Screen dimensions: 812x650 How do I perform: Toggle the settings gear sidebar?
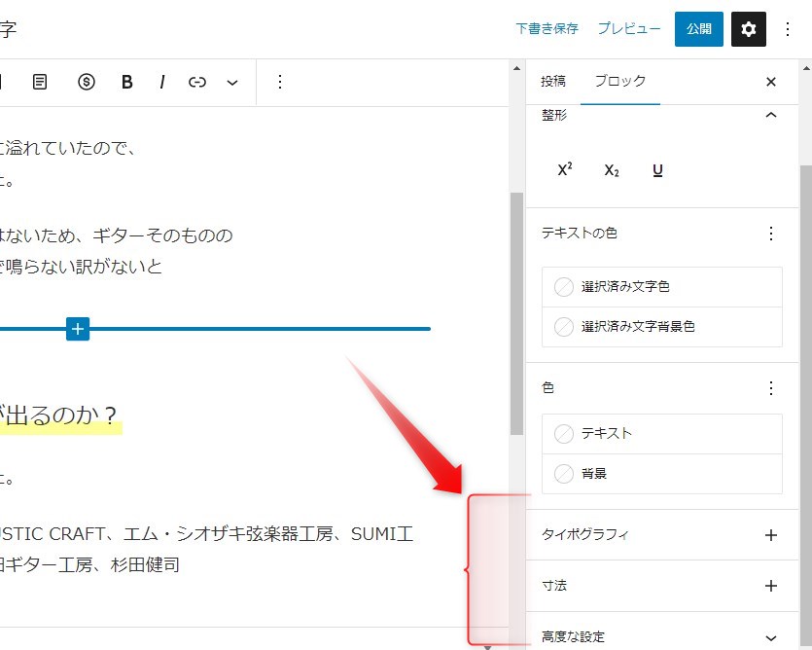click(x=748, y=29)
